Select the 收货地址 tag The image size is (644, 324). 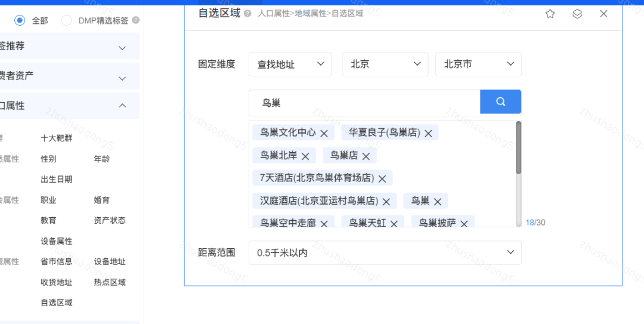(x=56, y=282)
